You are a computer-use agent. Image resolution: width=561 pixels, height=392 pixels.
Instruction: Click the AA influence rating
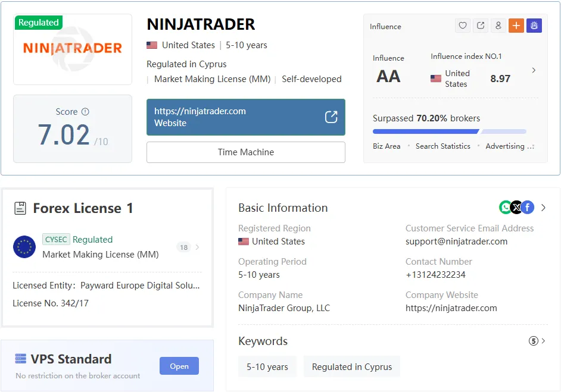(x=388, y=77)
